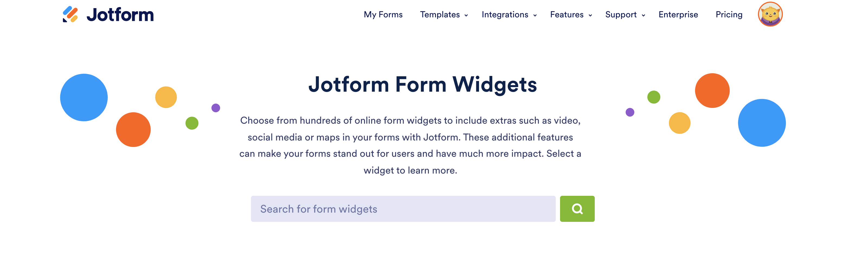Click the Jotform pencil logo icon
868x256 pixels.
click(x=70, y=14)
